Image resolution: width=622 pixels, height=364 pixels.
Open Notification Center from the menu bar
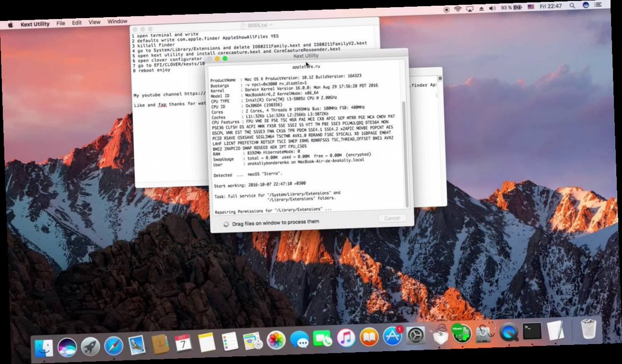click(x=599, y=5)
